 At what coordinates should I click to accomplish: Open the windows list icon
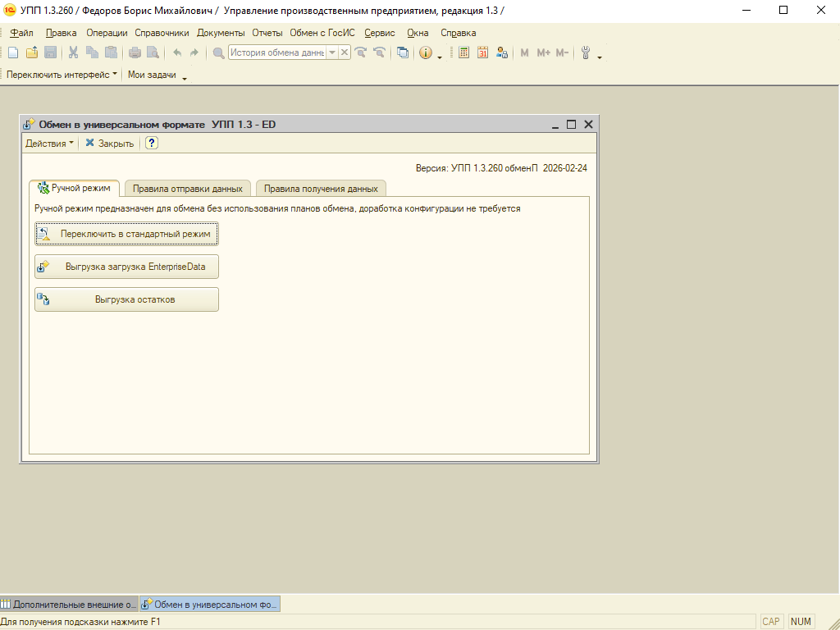tap(403, 52)
